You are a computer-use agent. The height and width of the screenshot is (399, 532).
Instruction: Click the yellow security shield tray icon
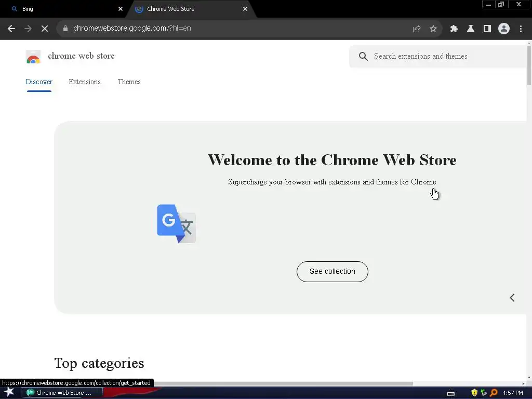(x=474, y=393)
